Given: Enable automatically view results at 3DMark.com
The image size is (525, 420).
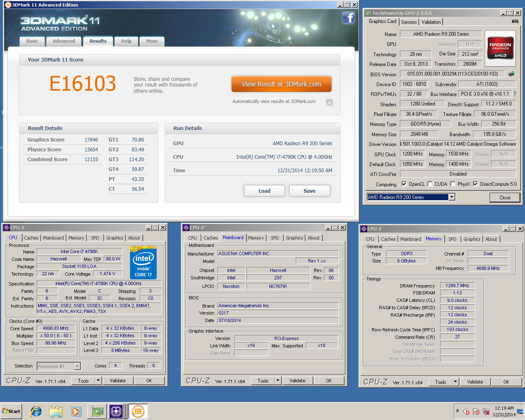Looking at the screenshot, I should pos(329,102).
